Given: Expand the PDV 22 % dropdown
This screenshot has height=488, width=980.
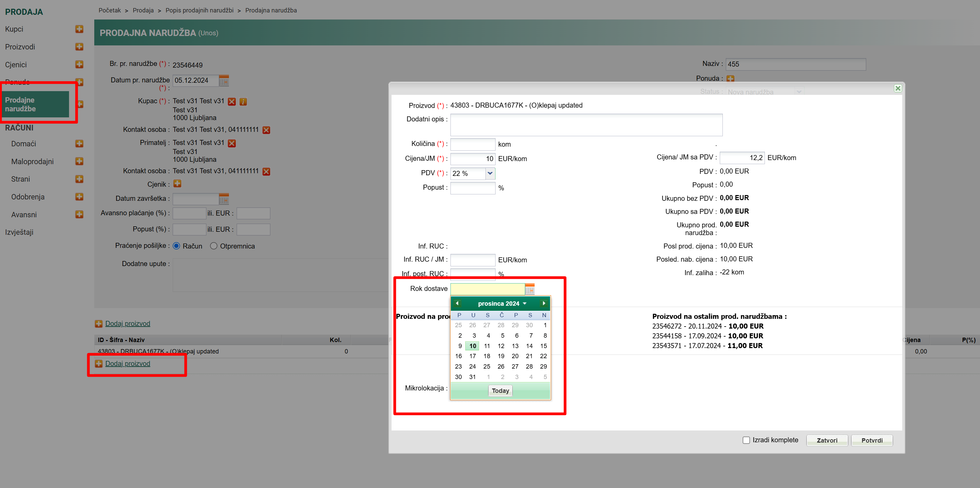Looking at the screenshot, I should click(490, 173).
